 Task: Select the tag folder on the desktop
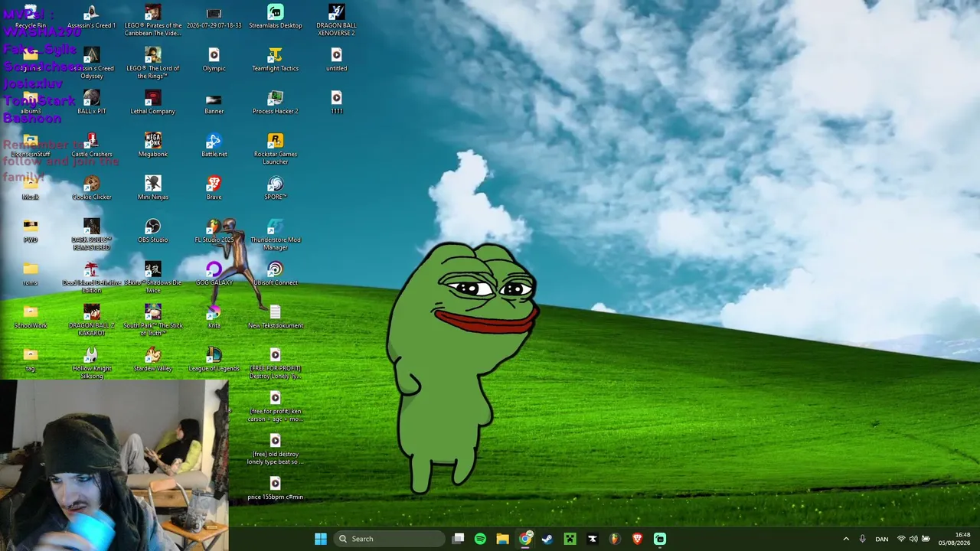[30, 360]
